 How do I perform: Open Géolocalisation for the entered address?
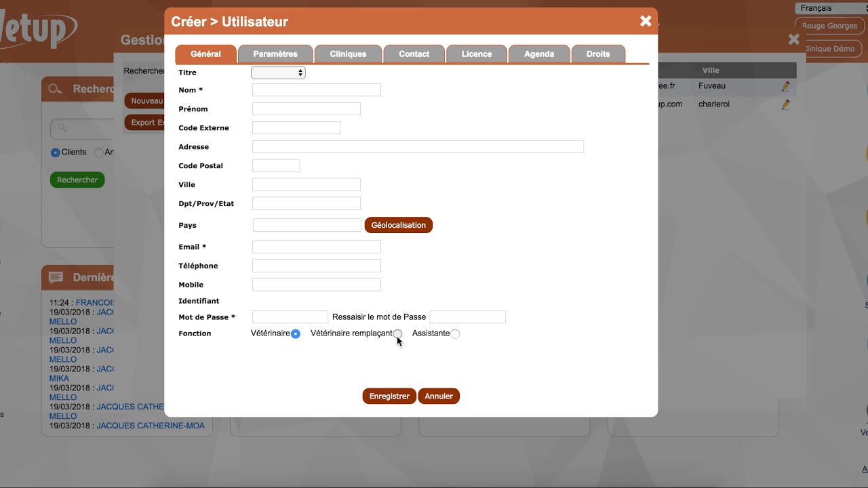[398, 224]
